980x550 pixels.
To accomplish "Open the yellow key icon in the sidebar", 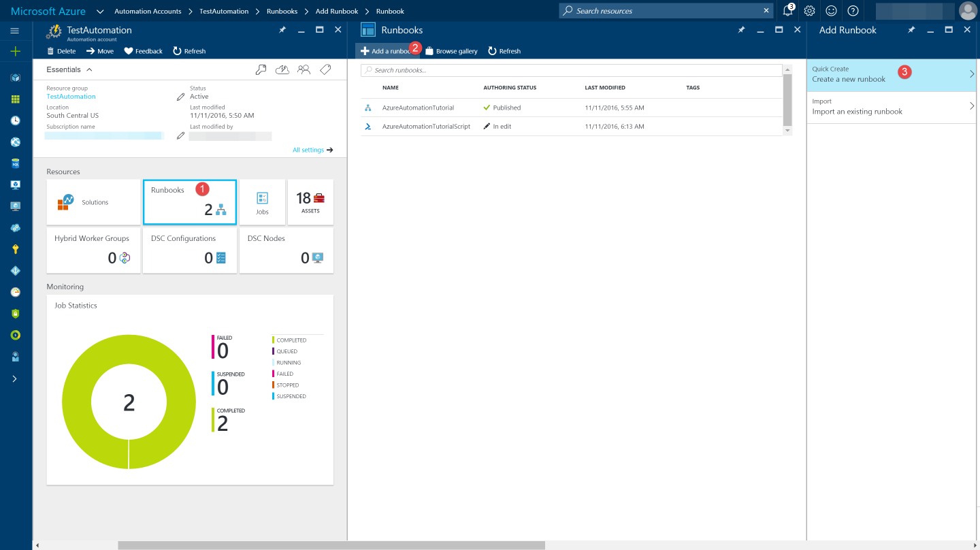I will pyautogui.click(x=15, y=249).
